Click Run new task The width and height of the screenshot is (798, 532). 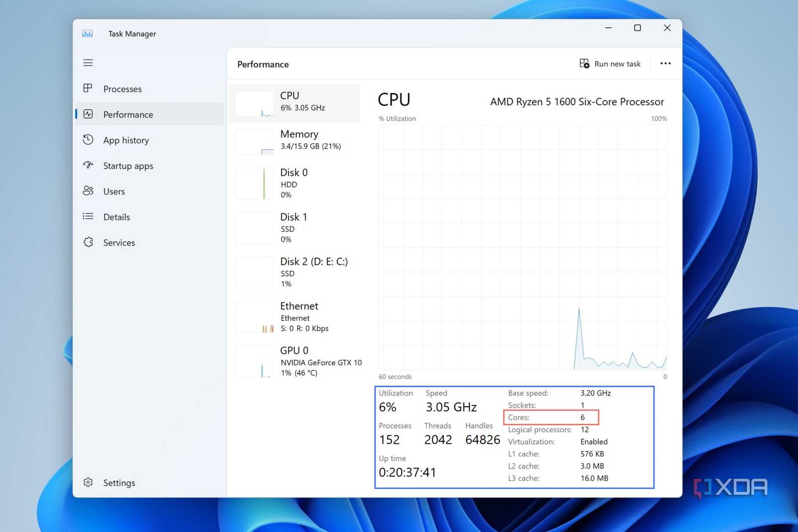coord(618,63)
